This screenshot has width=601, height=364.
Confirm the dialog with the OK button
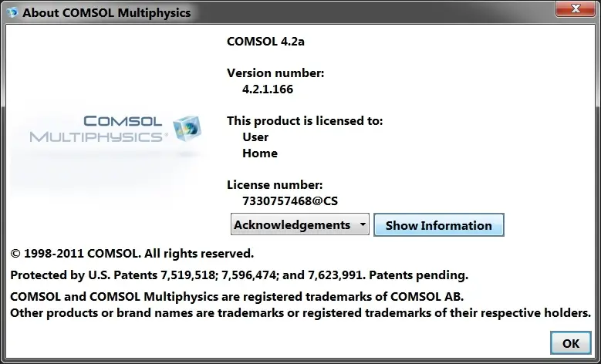click(x=571, y=343)
